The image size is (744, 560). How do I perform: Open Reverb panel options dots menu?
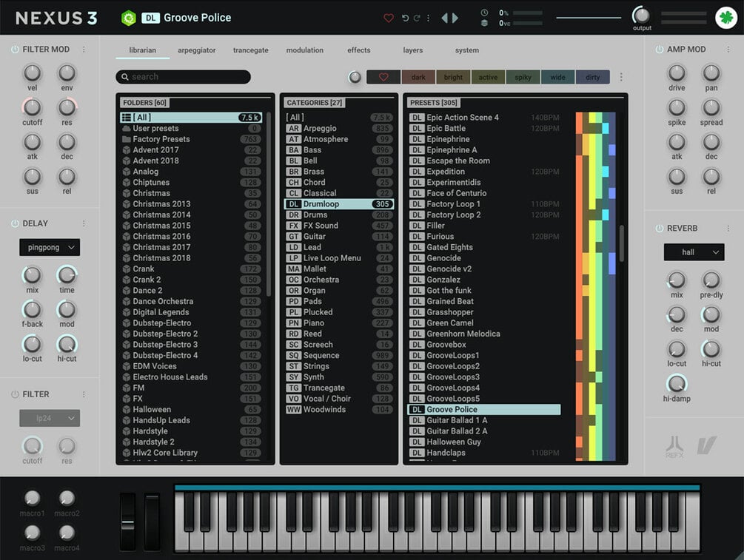click(x=728, y=229)
